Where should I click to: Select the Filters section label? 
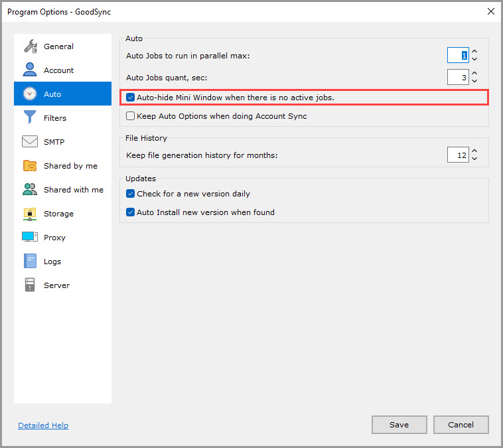(x=55, y=118)
